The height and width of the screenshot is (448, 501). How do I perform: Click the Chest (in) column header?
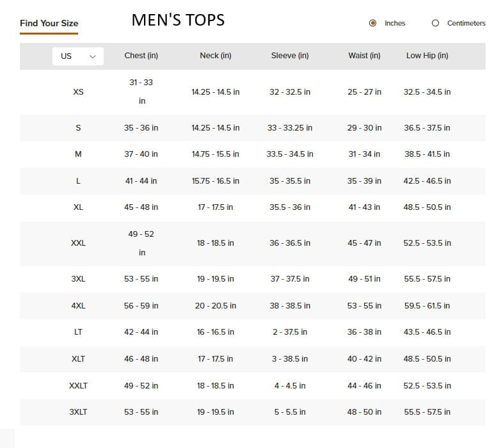tap(141, 56)
